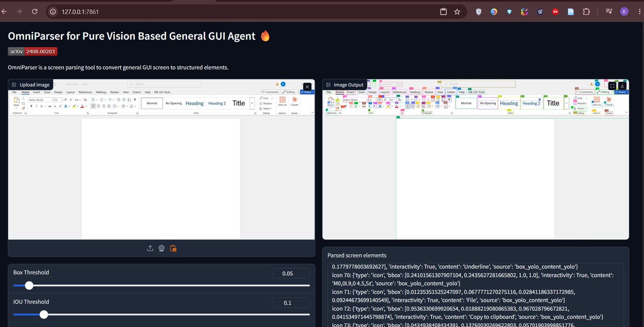The image size is (644, 327).
Task: Click the 'Box Threshold' label
Action: pyautogui.click(x=31, y=273)
